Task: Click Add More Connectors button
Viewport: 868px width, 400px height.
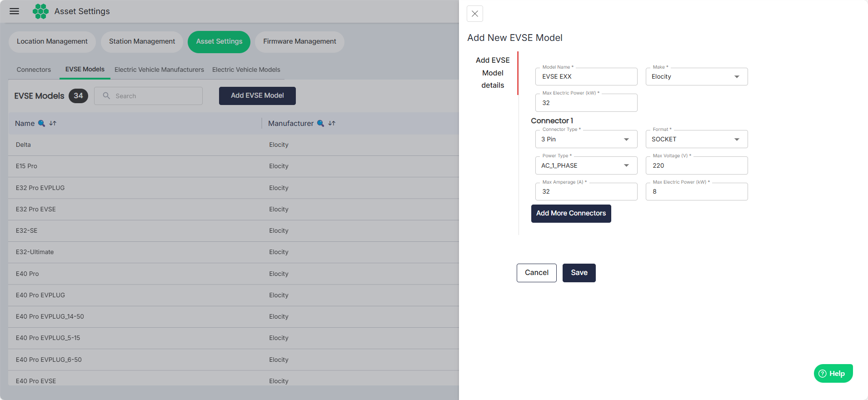Action: 571,213
